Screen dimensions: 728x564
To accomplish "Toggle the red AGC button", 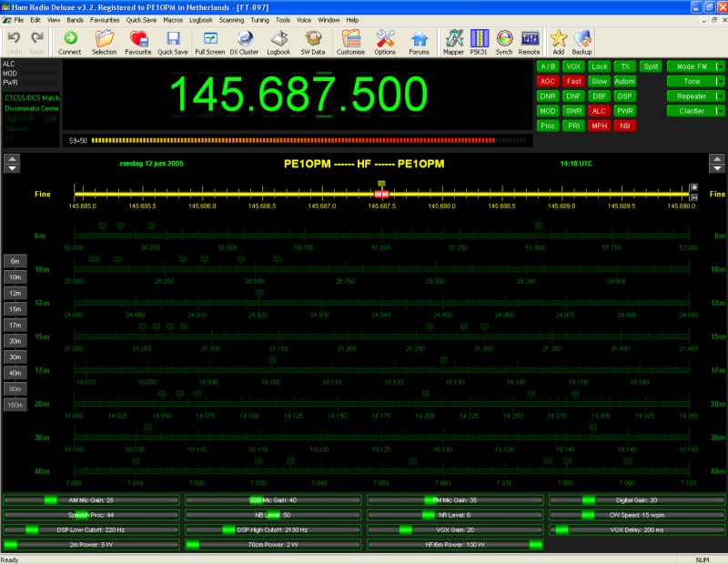I will click(x=548, y=81).
